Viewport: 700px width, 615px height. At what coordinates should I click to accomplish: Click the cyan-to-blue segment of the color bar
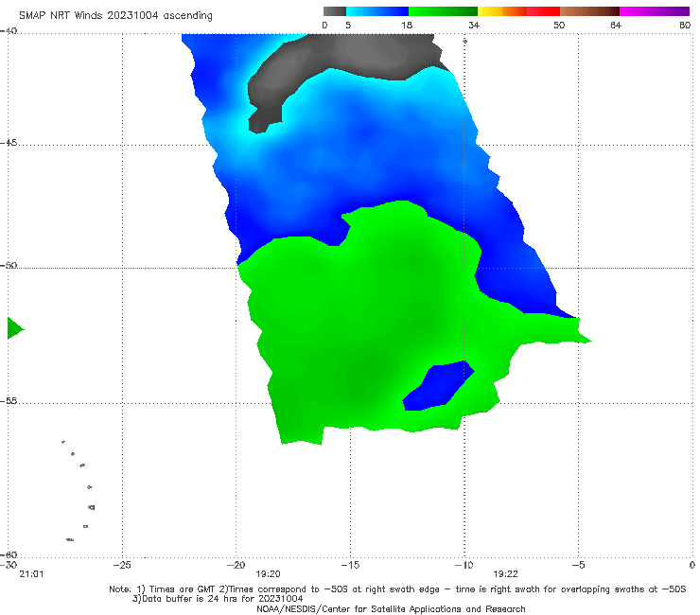pos(377,11)
